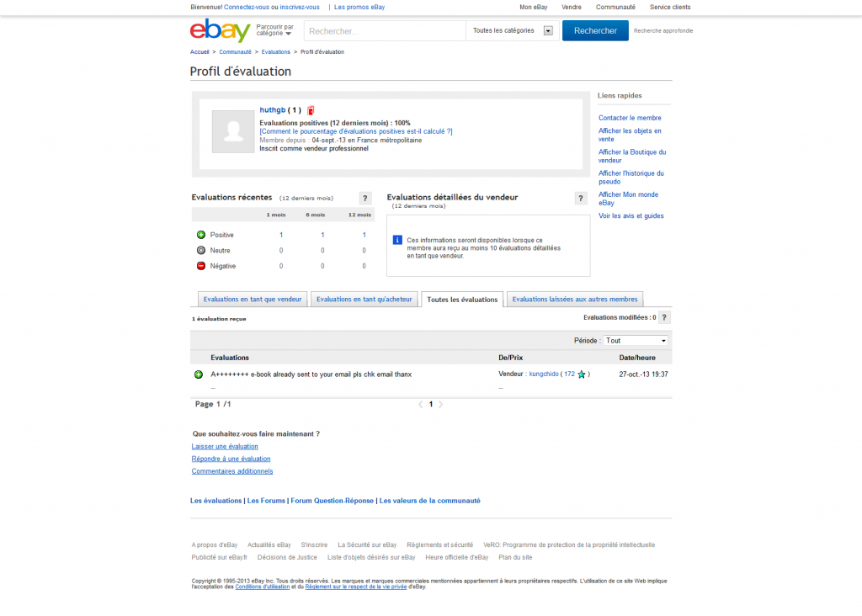The image size is (862, 616).
Task: Open help icon for Evaluations détaillées du vendeur
Action: (x=581, y=199)
